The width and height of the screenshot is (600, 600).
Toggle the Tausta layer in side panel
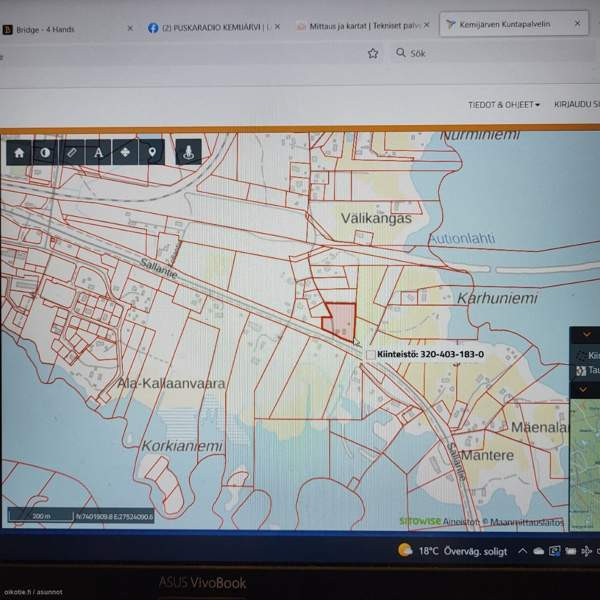(x=585, y=369)
